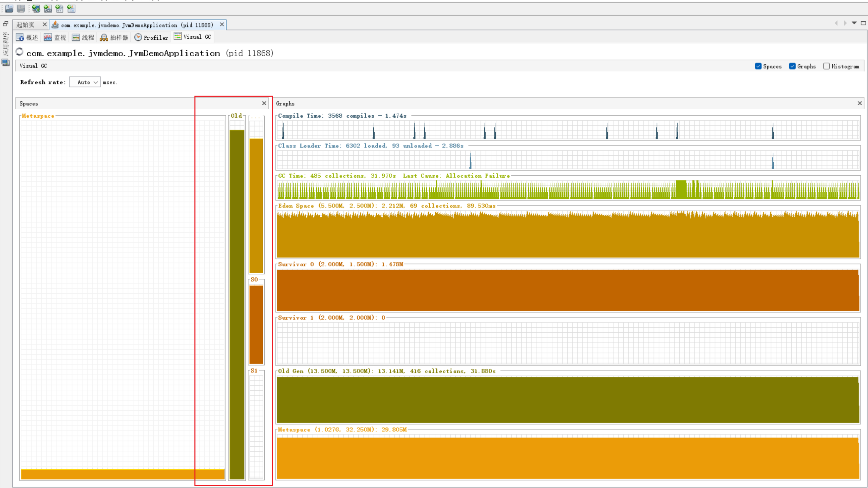The width and height of the screenshot is (868, 488).
Task: Click the Applications monitor icon in the left sidebar
Action: click(x=5, y=63)
